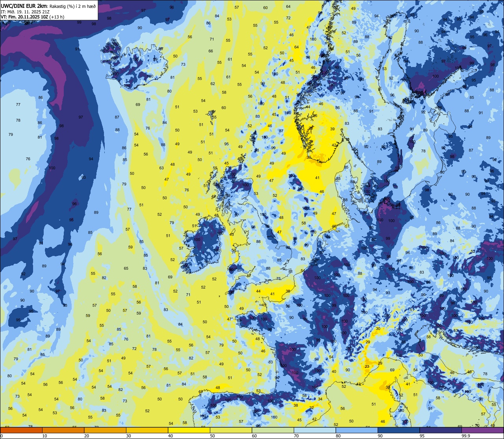Click the pale blue 70–80% legend swatch

click(x=315, y=430)
